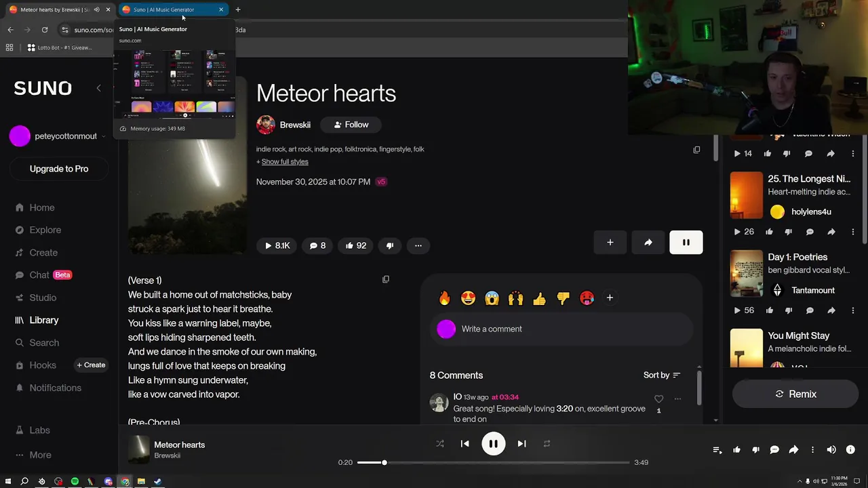
Task: Dislike the Meteor hearts song
Action: tap(390, 245)
